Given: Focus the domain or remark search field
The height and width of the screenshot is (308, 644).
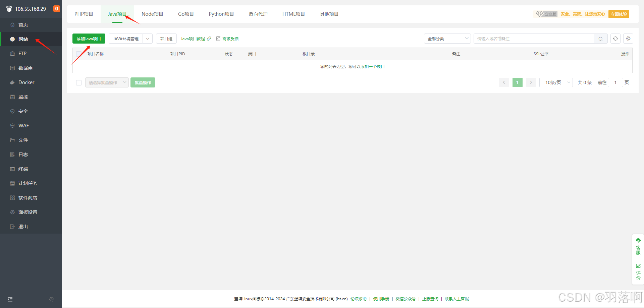Looking at the screenshot, I should pyautogui.click(x=534, y=39).
